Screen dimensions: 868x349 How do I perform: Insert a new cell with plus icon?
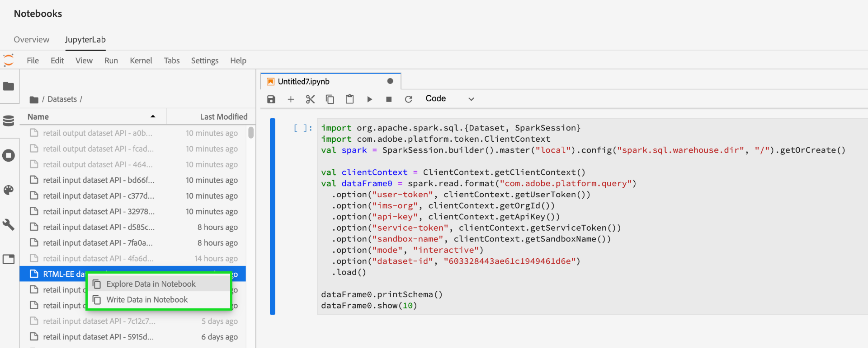291,99
